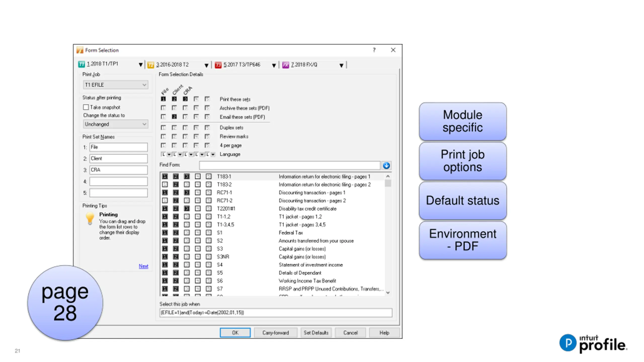Confirm with the OK button
Screen dimensions: 644x362
(235, 333)
